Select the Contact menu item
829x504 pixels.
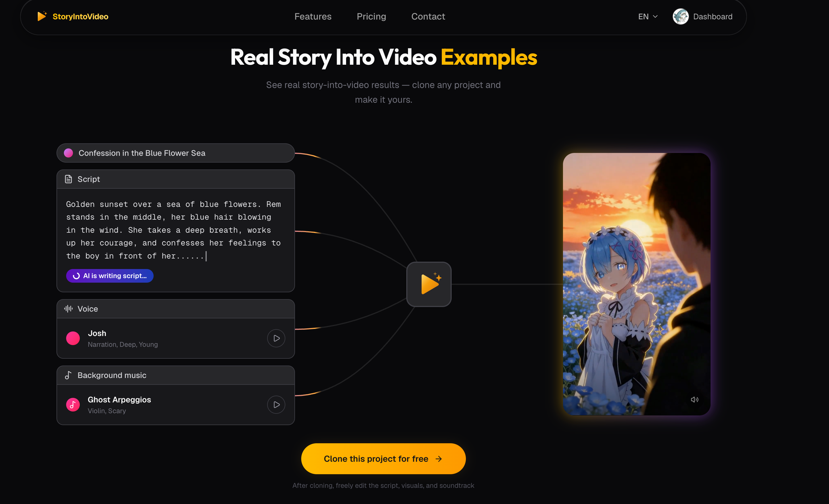(428, 16)
